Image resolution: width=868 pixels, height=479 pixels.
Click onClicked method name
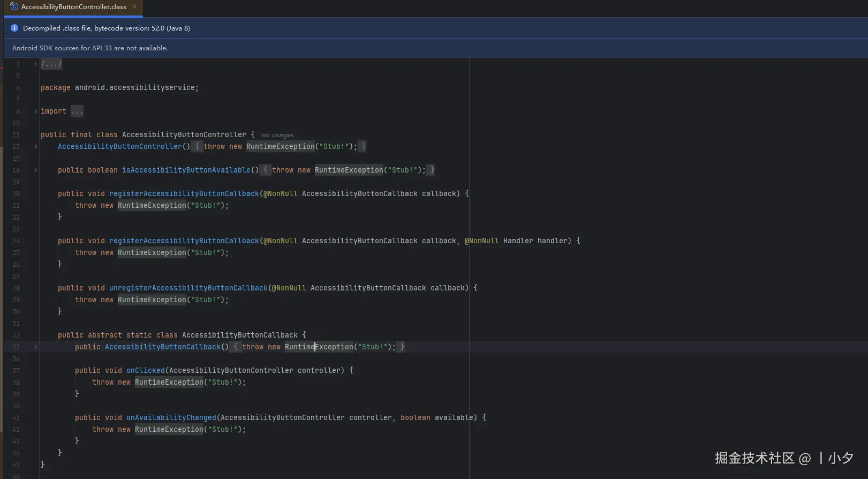pos(146,371)
